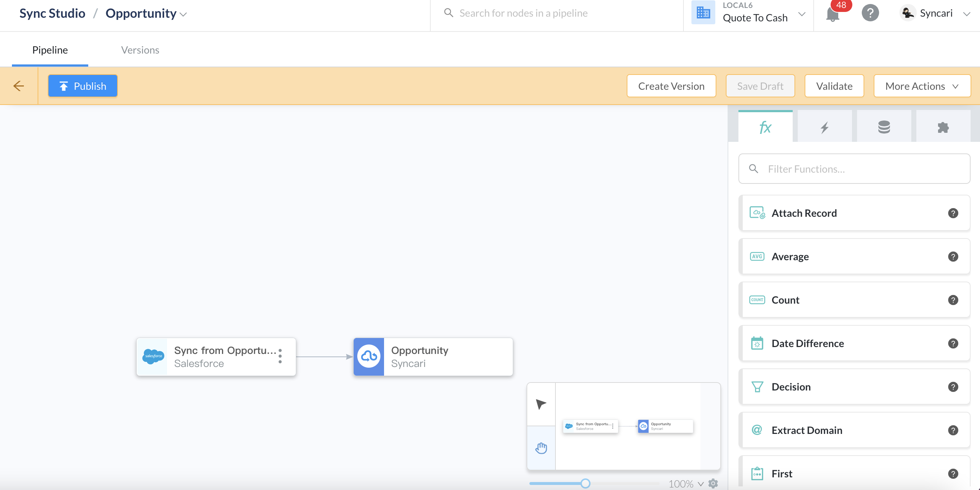Open the help question mark in header
The image size is (980, 490).
click(870, 13)
